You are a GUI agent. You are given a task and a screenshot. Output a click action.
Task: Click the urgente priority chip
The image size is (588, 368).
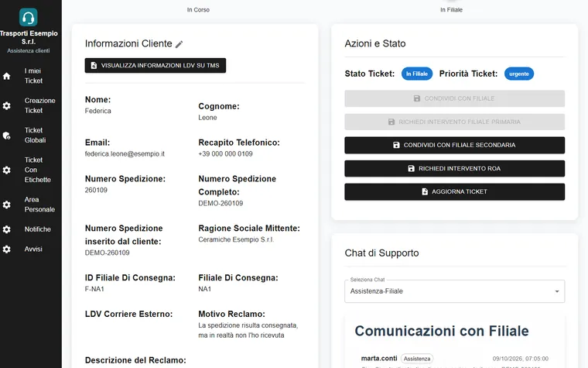pyautogui.click(x=519, y=74)
